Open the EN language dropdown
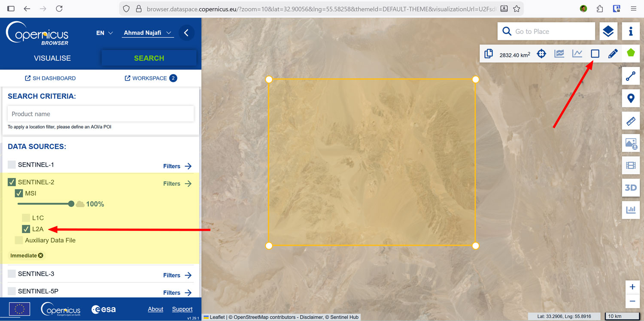The image size is (644, 321). [104, 33]
